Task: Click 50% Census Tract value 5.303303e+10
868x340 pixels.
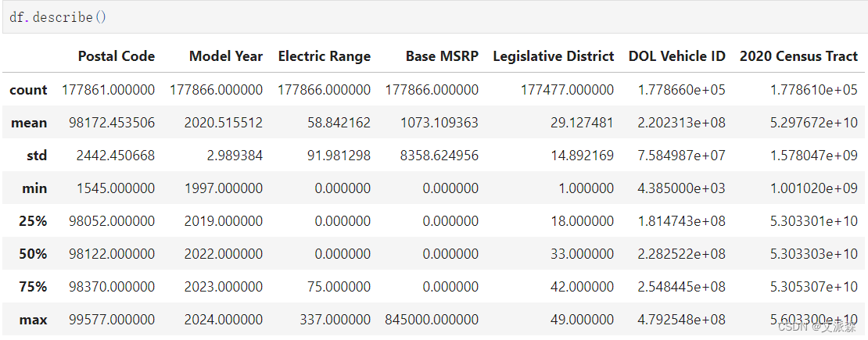Action: (814, 253)
